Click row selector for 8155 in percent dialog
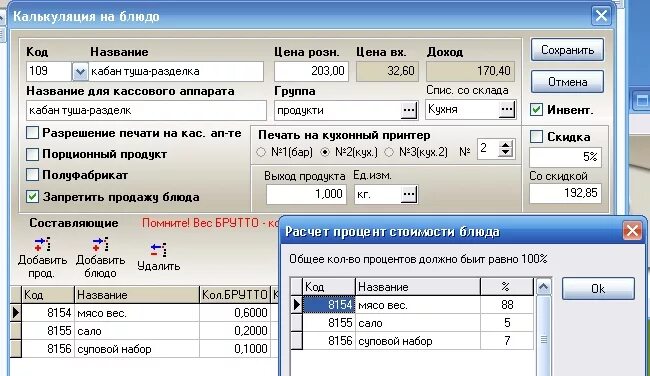The image size is (650, 376). 296,323
